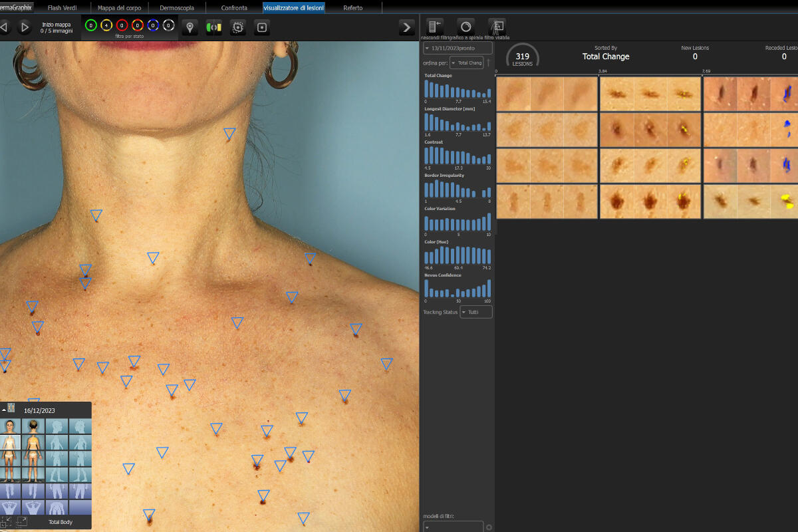Click the Contrast histogram filter
Screen dimensions: 798x532
pyautogui.click(x=458, y=155)
